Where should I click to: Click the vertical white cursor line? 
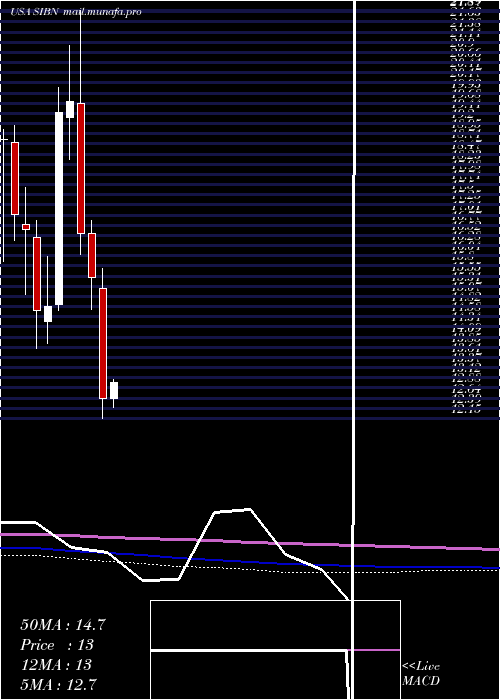[354, 348]
